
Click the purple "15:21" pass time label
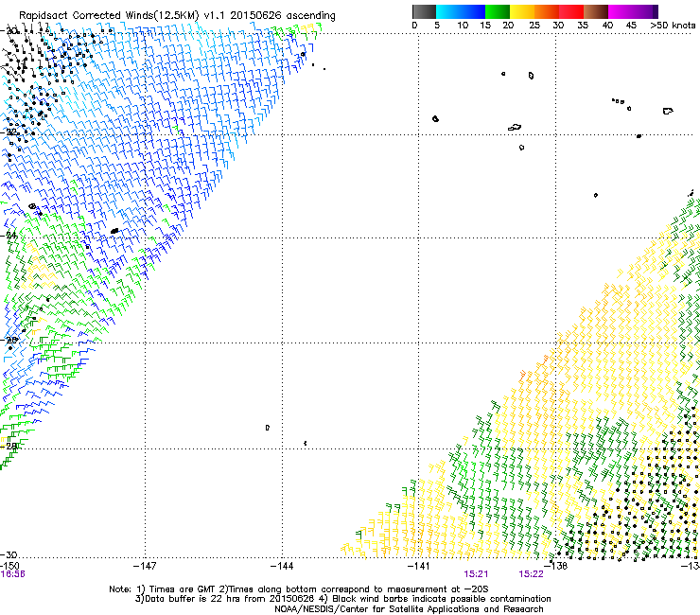click(476, 574)
